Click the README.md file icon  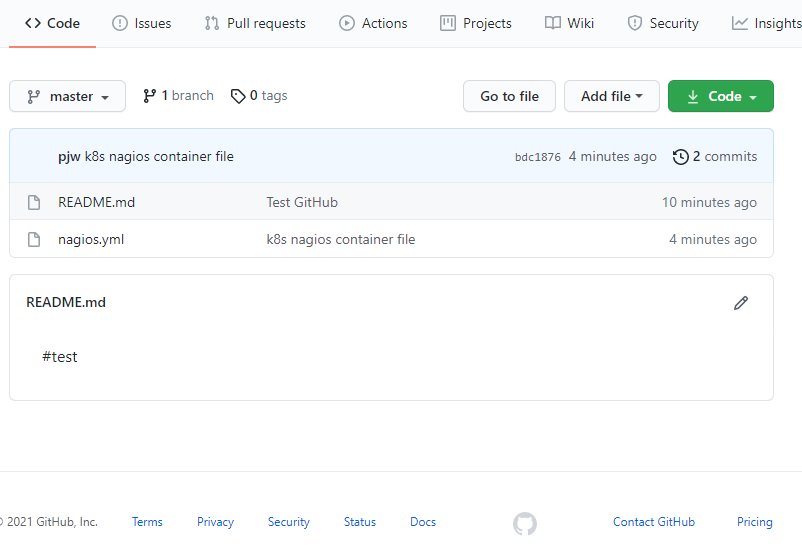pyautogui.click(x=34, y=202)
